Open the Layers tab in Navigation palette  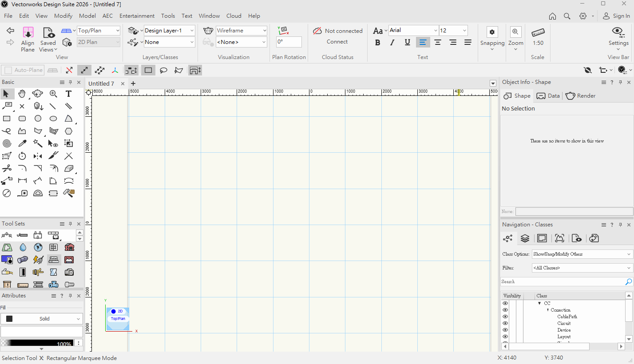pyautogui.click(x=525, y=238)
